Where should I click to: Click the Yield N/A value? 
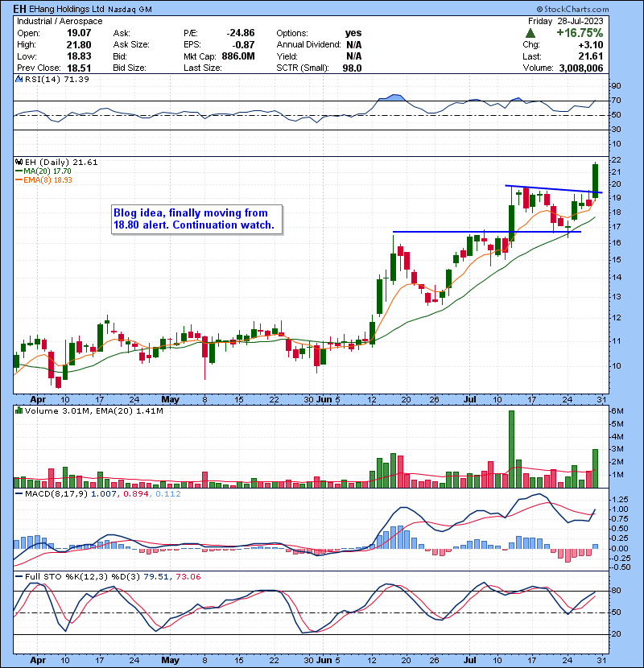click(353, 56)
